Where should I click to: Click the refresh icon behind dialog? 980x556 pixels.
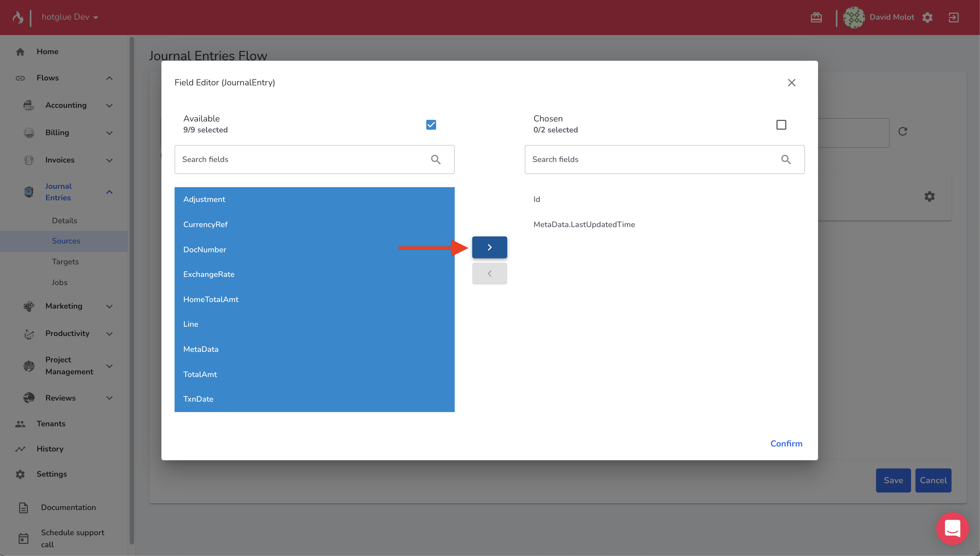[903, 131]
